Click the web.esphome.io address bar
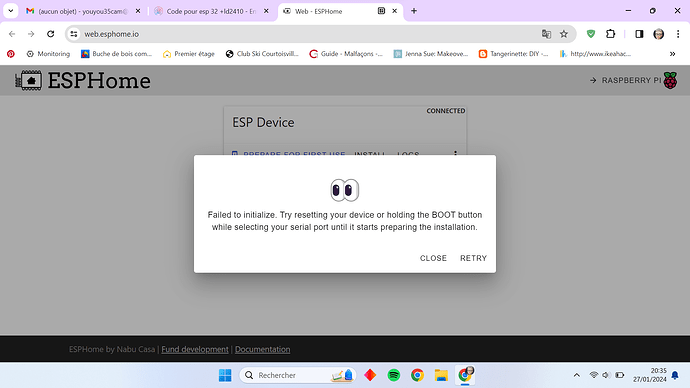The image size is (690, 388). point(308,34)
